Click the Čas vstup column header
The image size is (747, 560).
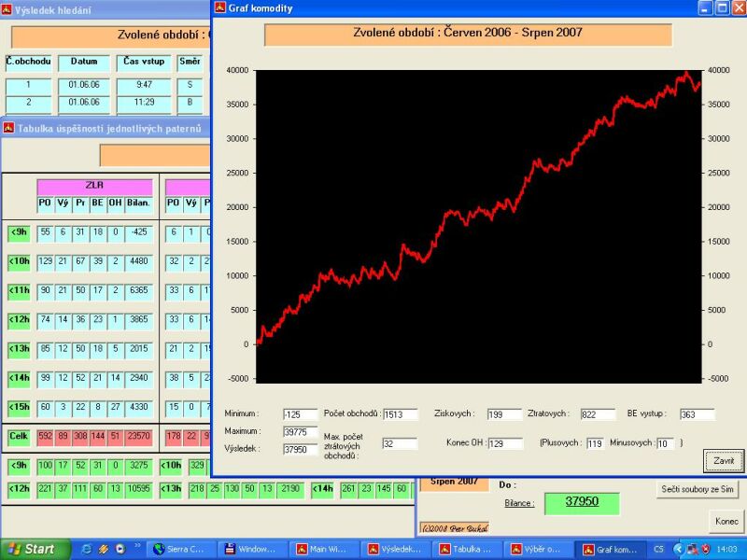point(144,63)
